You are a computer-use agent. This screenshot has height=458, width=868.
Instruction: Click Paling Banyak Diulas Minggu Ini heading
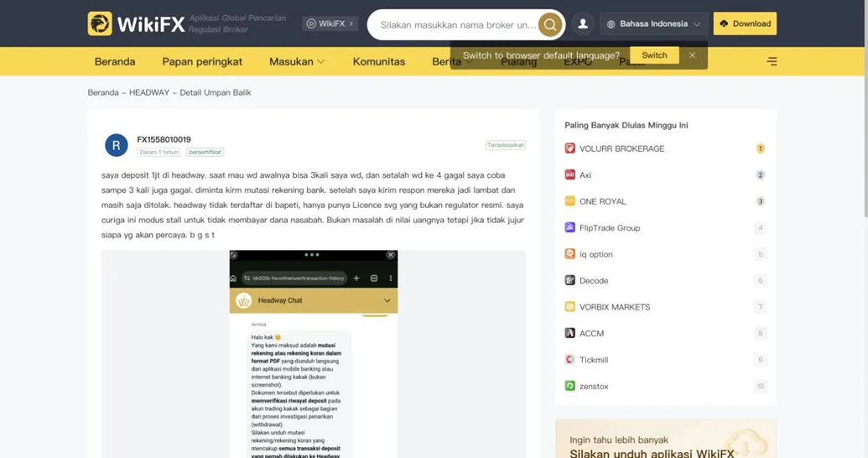pyautogui.click(x=626, y=125)
